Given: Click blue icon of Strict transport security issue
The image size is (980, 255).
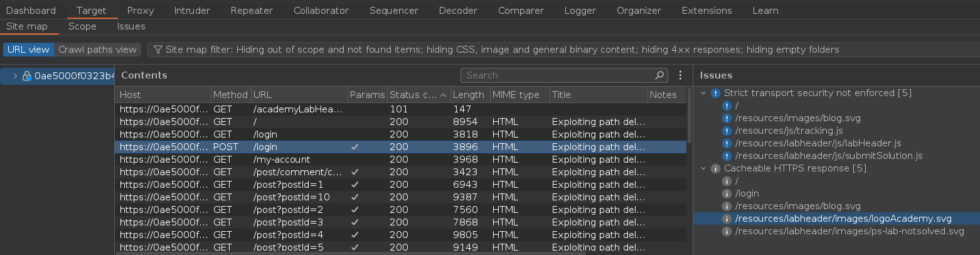Looking at the screenshot, I should point(715,93).
